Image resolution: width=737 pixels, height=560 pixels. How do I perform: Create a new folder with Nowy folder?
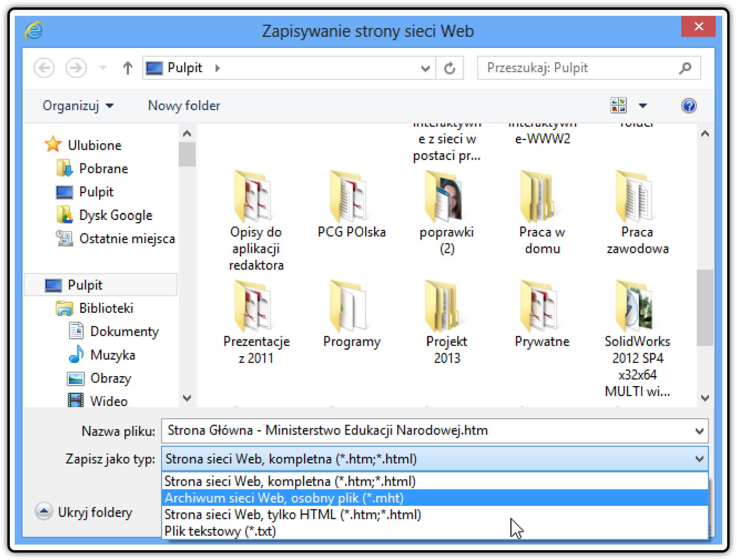click(x=184, y=106)
